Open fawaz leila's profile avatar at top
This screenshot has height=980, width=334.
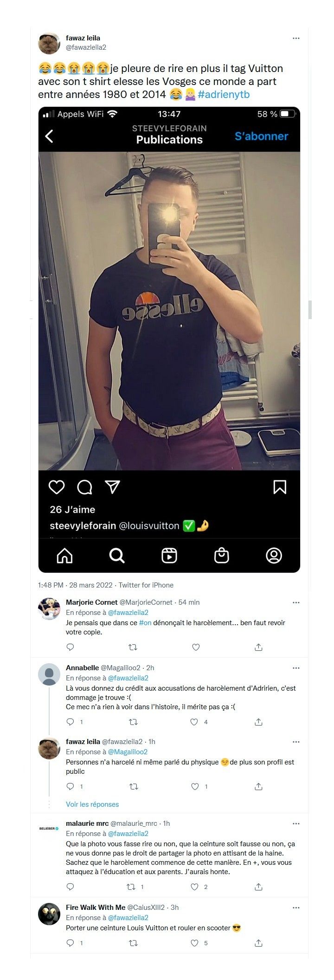coord(49,43)
